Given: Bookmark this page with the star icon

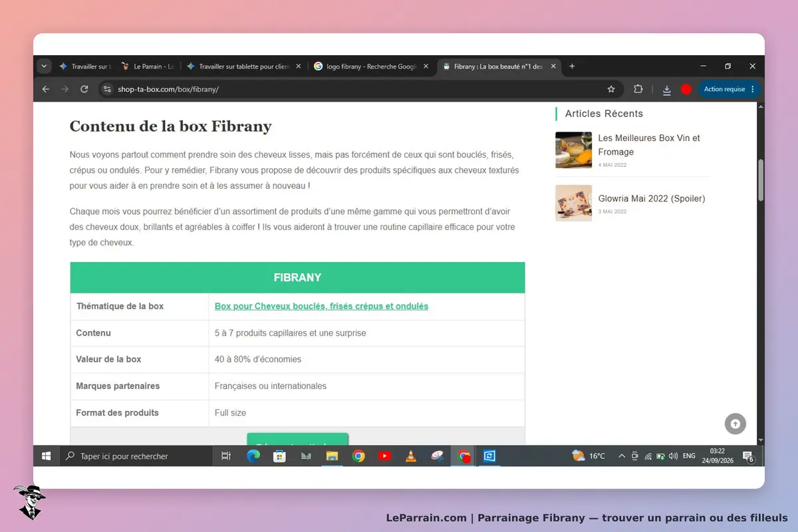Looking at the screenshot, I should point(611,89).
